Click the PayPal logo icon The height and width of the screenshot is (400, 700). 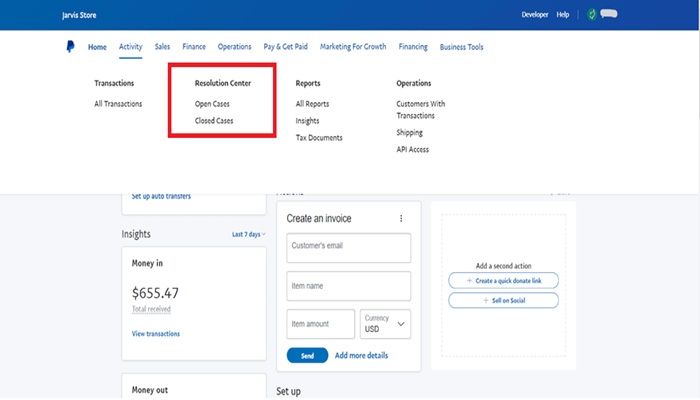click(70, 46)
